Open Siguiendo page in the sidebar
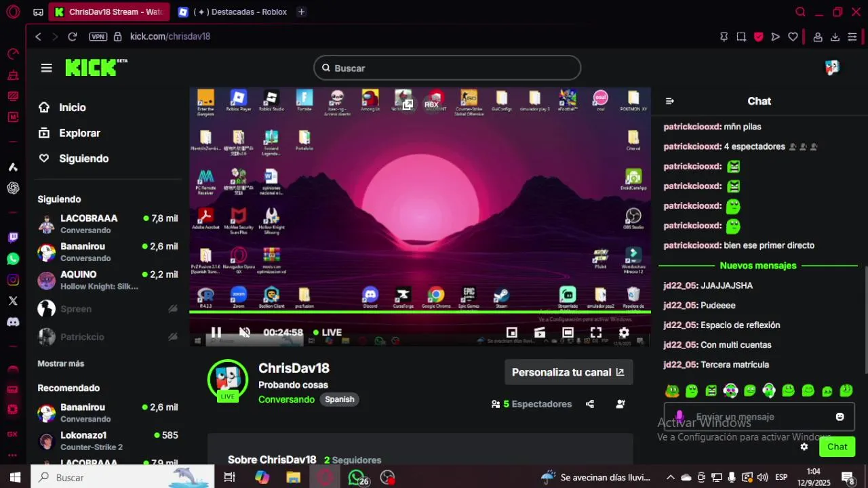Image resolution: width=868 pixels, height=488 pixels. [x=73, y=158]
